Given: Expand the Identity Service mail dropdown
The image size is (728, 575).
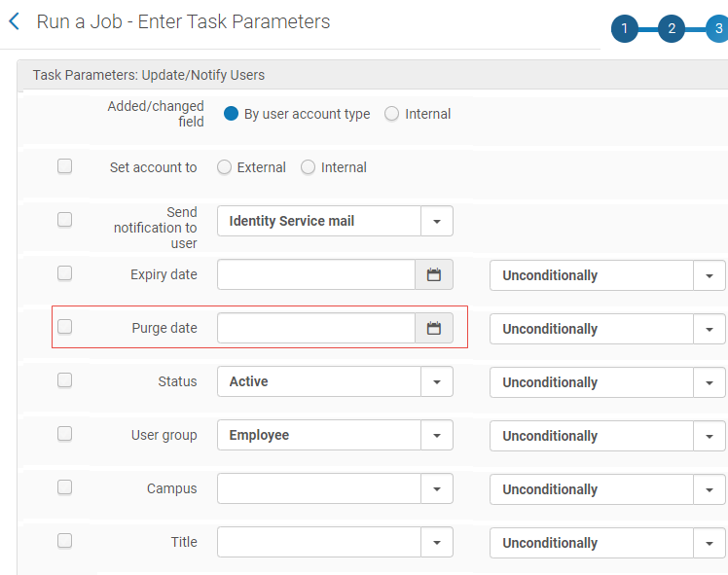Looking at the screenshot, I should [x=335, y=221].
